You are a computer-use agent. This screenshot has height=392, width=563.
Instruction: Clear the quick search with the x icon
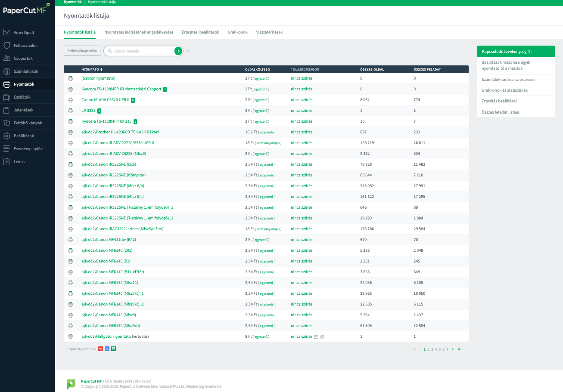click(188, 51)
